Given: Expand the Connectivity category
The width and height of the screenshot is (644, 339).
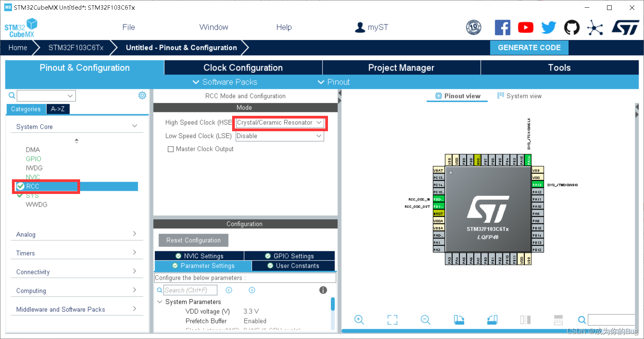Looking at the screenshot, I should [134, 271].
